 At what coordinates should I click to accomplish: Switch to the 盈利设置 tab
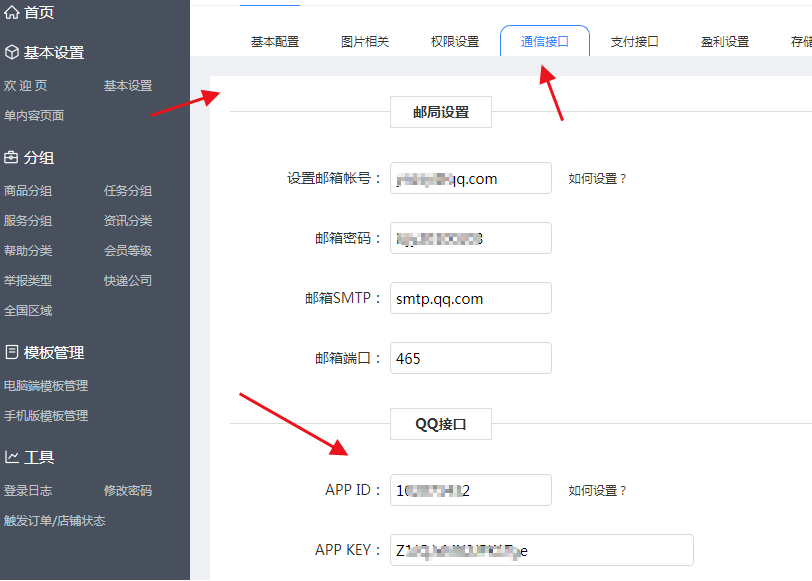point(725,42)
